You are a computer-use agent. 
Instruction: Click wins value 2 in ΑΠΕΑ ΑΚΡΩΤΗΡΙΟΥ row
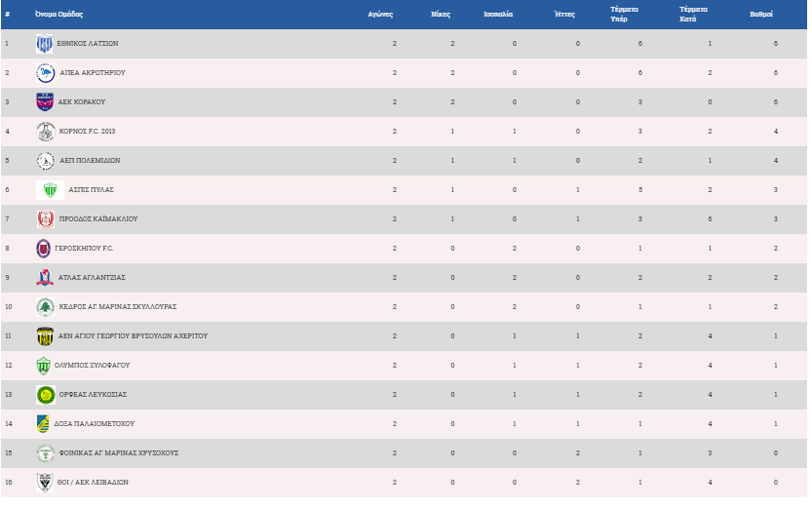(452, 73)
